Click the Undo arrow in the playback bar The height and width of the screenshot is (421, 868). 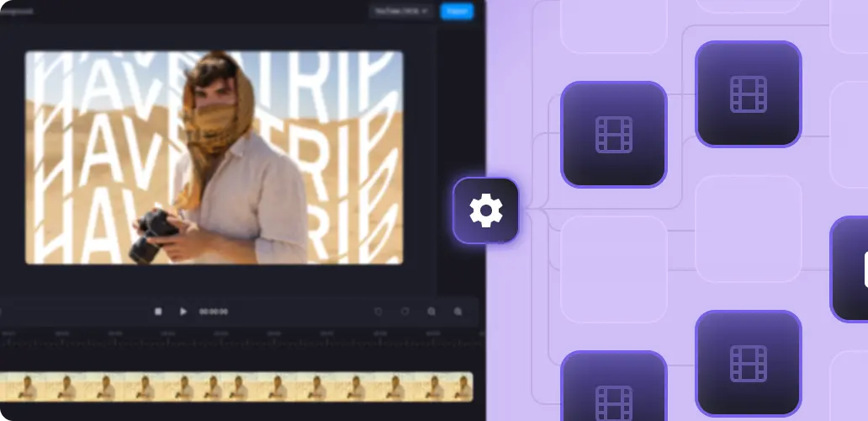(x=378, y=312)
